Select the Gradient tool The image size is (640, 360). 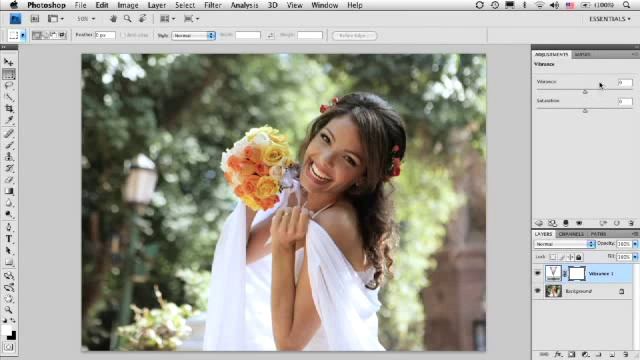pos(9,191)
